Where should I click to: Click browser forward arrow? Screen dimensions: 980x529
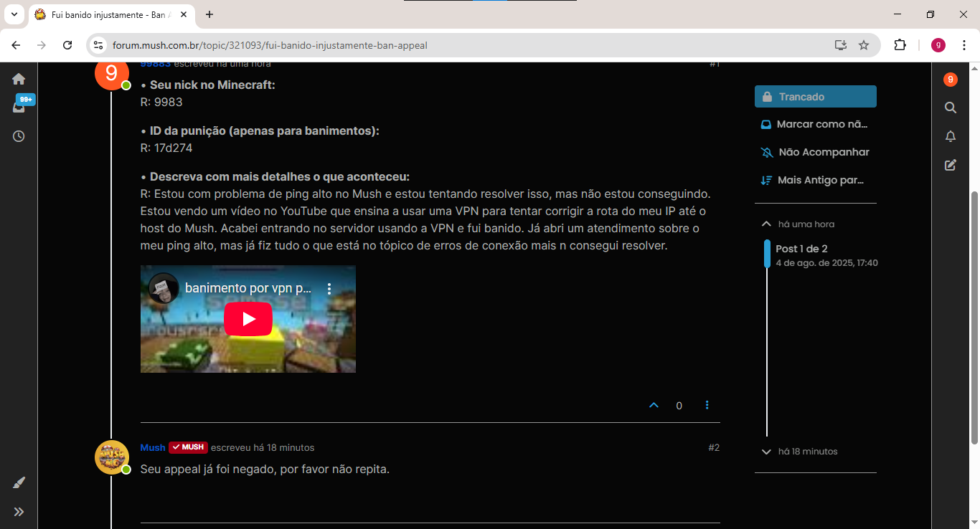42,45
